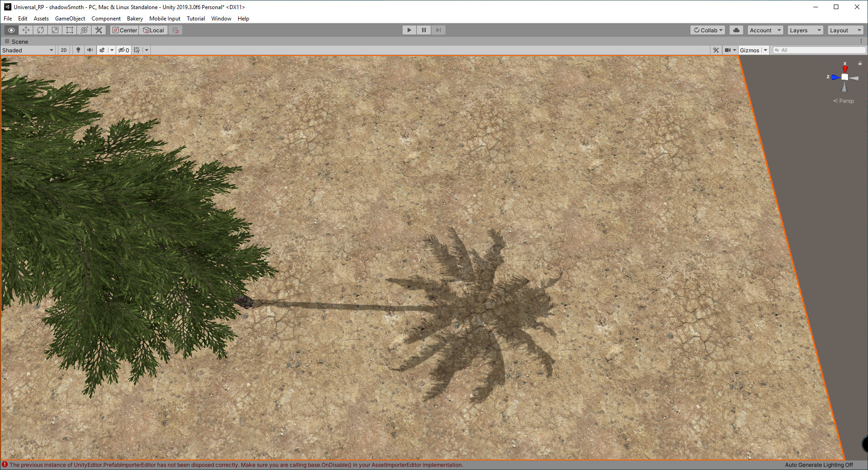The width and height of the screenshot is (868, 470).
Task: Select the Move tool
Action: click(26, 30)
